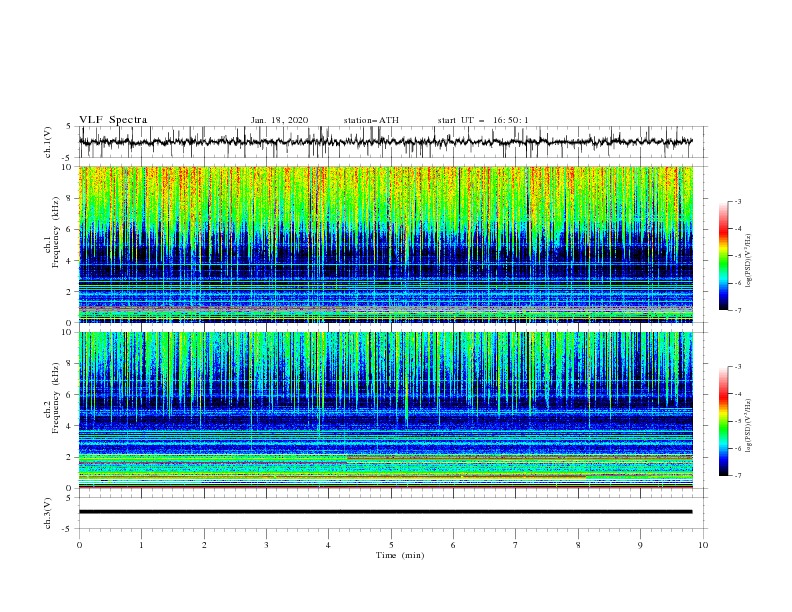Click the "Time (min)" axis label
This screenshot has width=792, height=612.
click(x=400, y=555)
